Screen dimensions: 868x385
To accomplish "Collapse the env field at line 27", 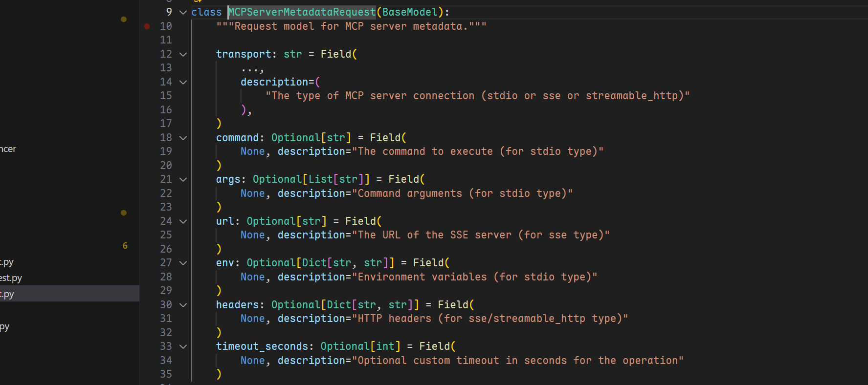I will [183, 263].
